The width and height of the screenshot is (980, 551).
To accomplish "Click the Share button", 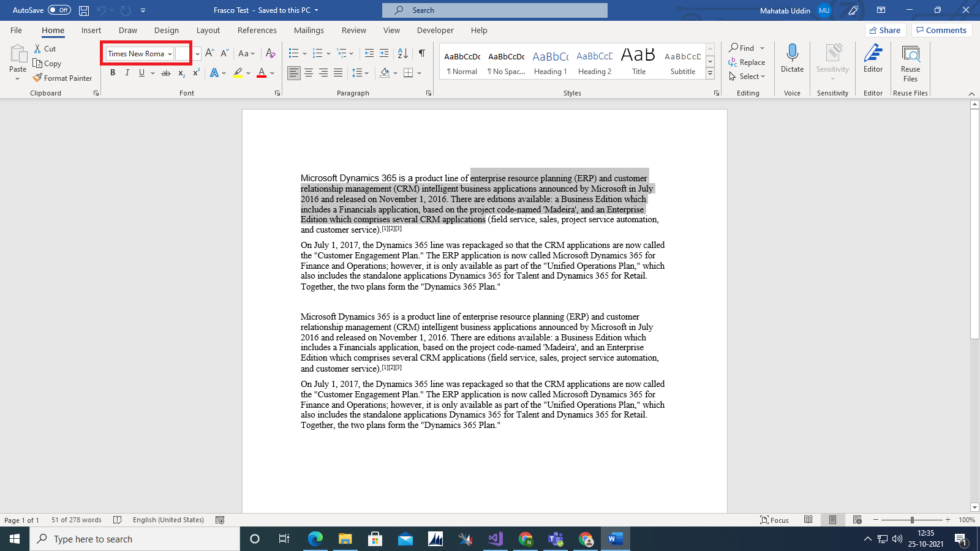I will click(886, 29).
